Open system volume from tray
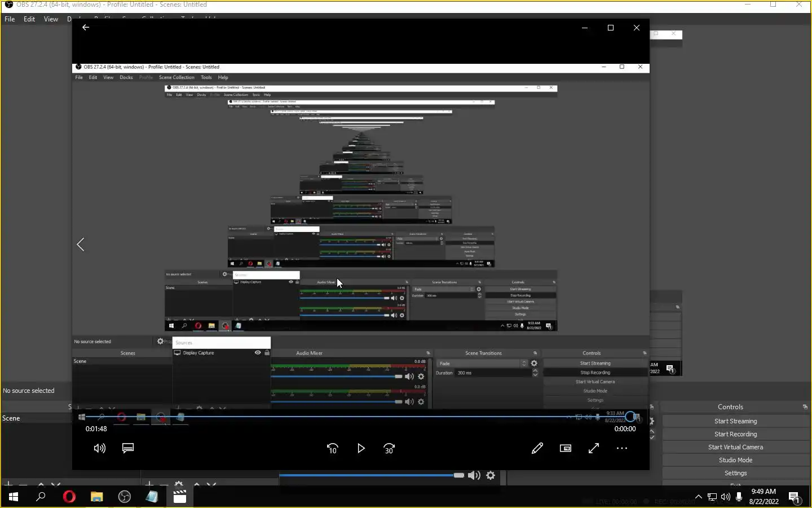 pyautogui.click(x=726, y=497)
